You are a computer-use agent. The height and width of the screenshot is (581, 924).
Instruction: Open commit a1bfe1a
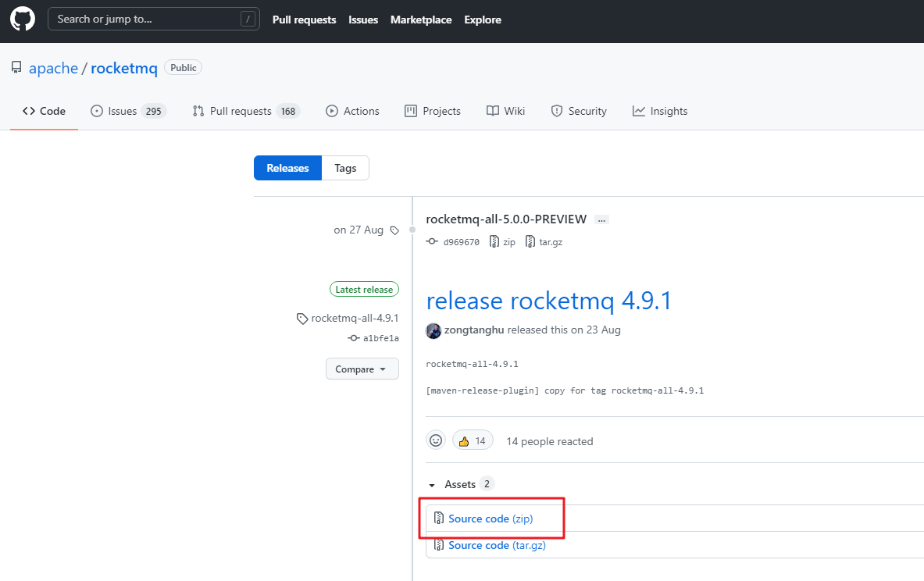click(x=380, y=338)
